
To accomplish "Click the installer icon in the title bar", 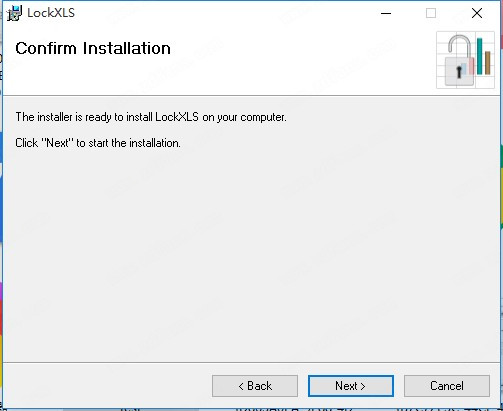I will [x=14, y=13].
